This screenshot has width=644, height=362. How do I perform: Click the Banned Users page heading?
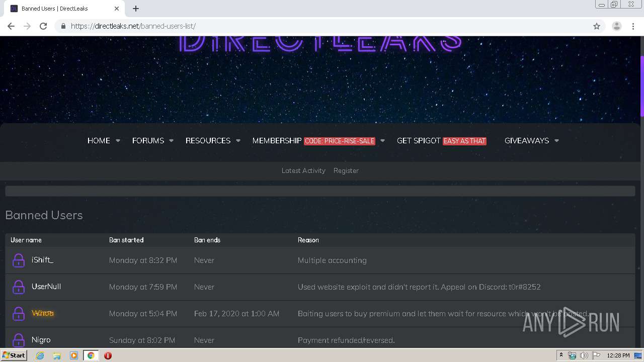[x=44, y=215]
